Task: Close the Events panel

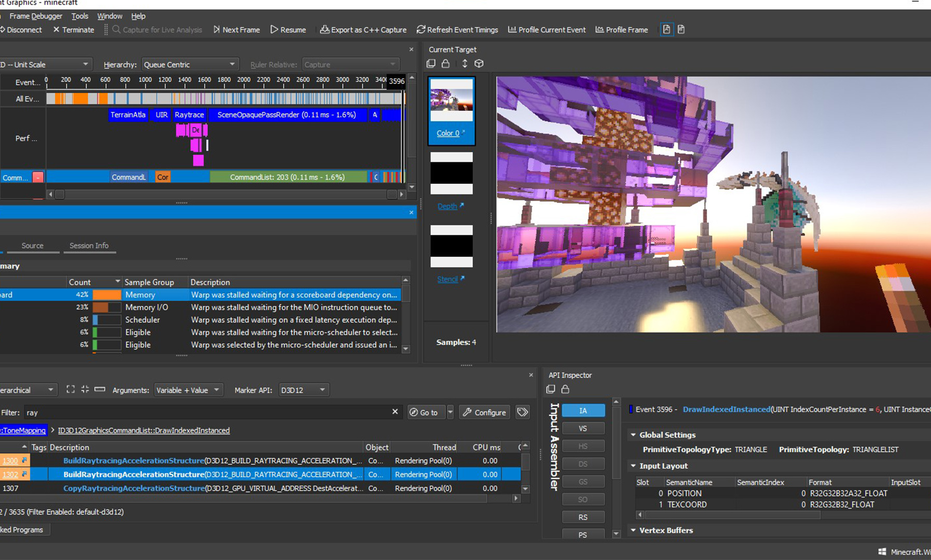Action: [x=531, y=375]
